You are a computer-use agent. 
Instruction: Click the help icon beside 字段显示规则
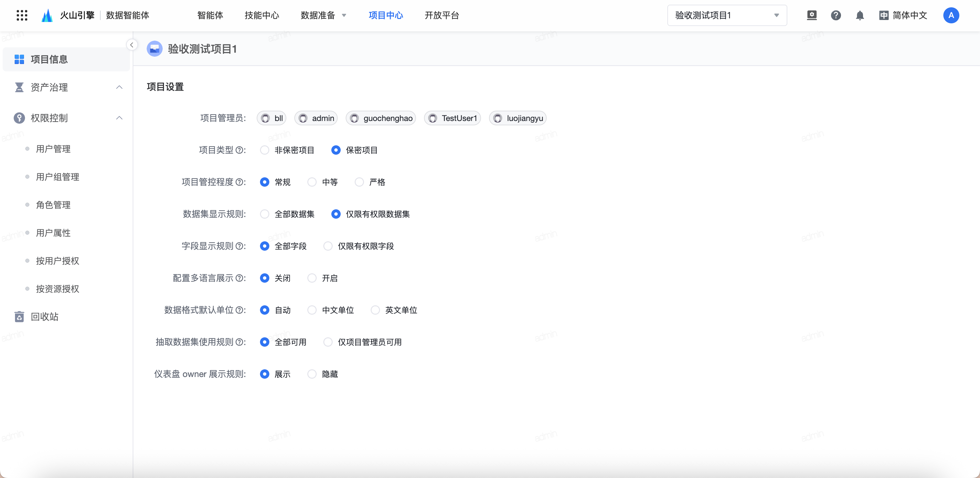[x=239, y=246]
